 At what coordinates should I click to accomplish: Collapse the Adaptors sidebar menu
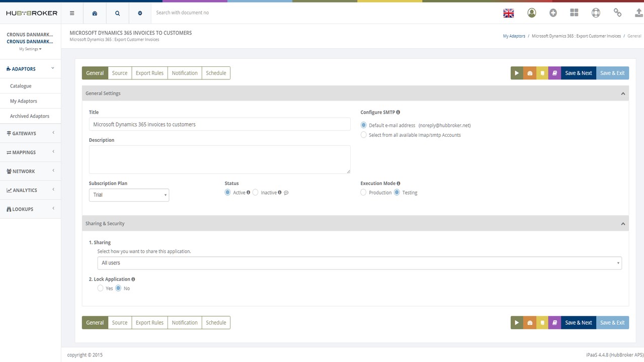click(31, 69)
